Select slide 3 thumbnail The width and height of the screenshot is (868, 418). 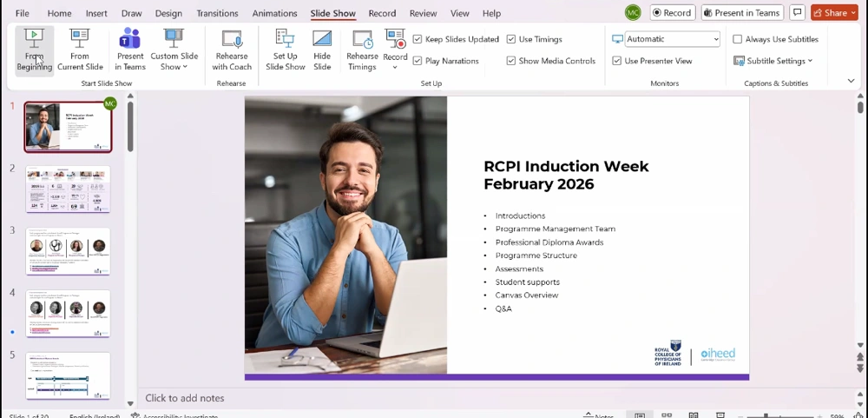[x=68, y=250]
